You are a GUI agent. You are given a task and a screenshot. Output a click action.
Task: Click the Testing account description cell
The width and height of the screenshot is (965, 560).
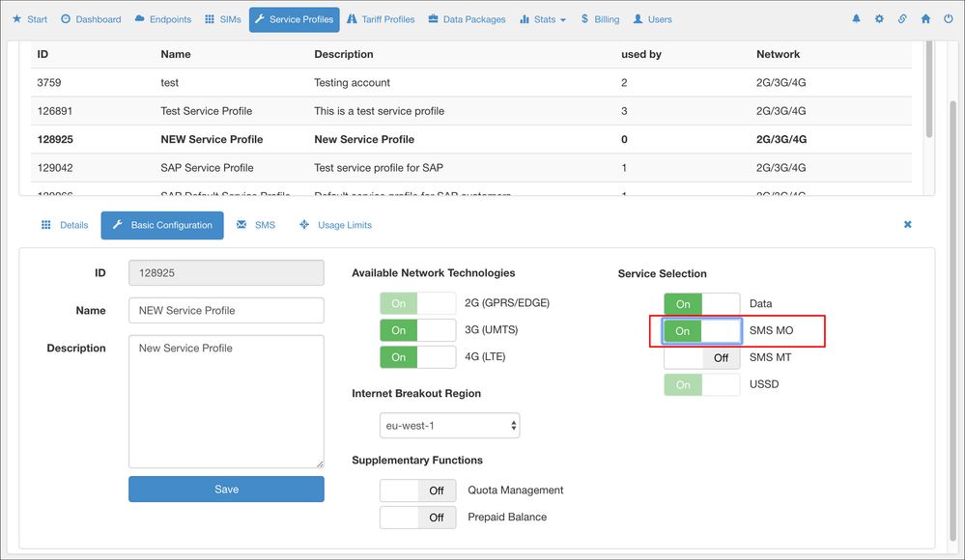point(352,82)
